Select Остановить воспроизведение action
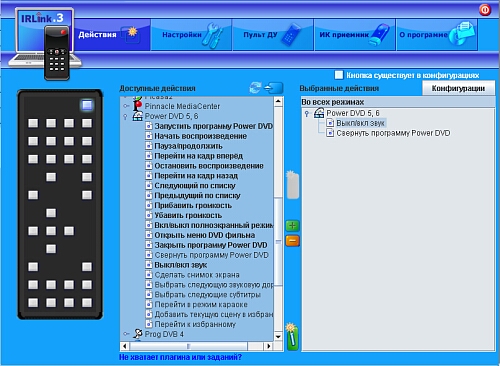Image resolution: width=500 pixels, height=366 pixels. click(209, 166)
